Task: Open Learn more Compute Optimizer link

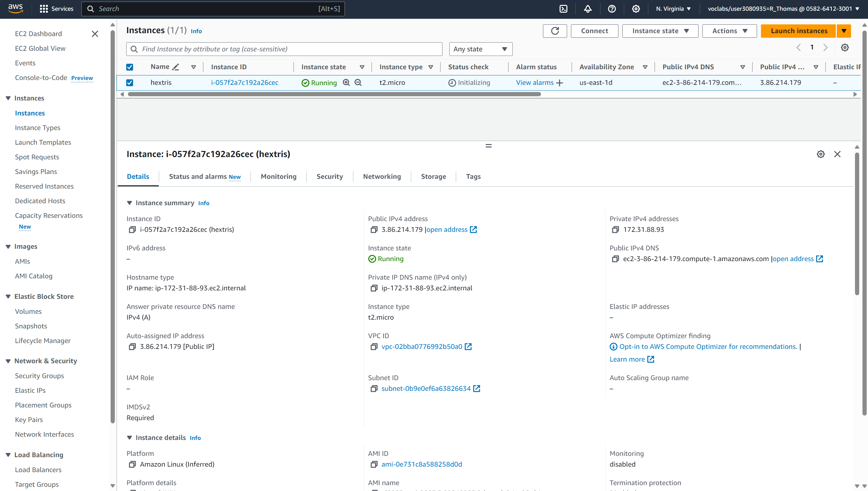Action: [631, 360]
